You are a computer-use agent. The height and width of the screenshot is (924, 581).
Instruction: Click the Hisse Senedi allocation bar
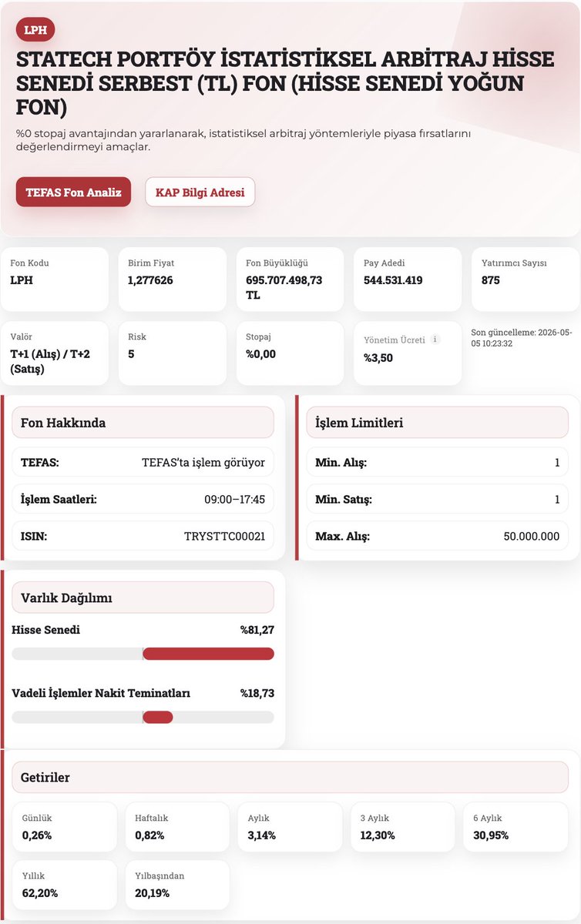[x=143, y=654]
